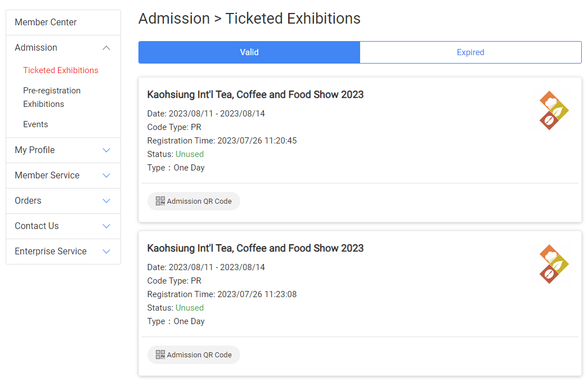The image size is (588, 390).
Task: Collapse the Admission section chevron
Action: (106, 48)
